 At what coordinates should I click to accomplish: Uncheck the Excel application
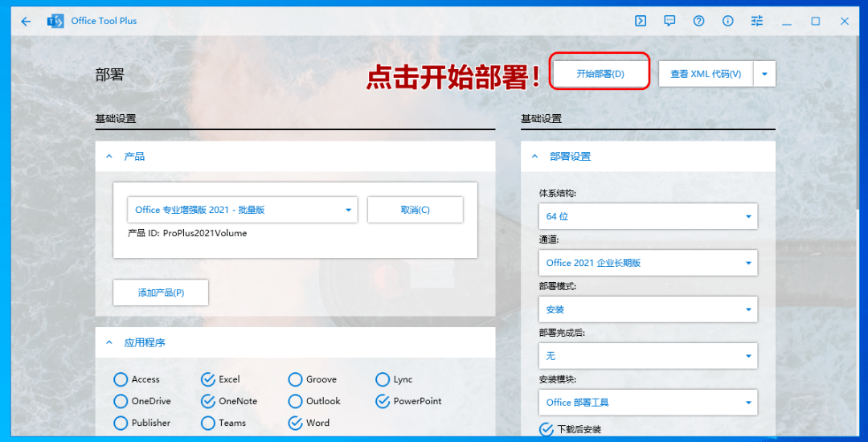[x=207, y=379]
